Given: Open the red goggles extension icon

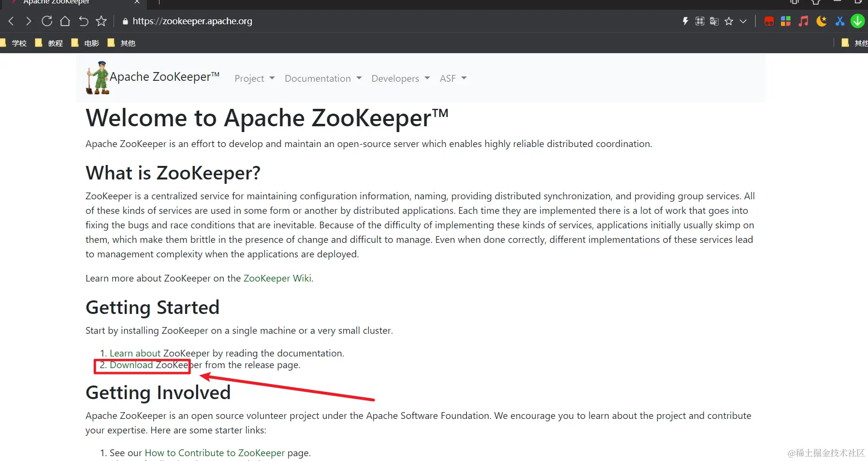Looking at the screenshot, I should coord(769,21).
